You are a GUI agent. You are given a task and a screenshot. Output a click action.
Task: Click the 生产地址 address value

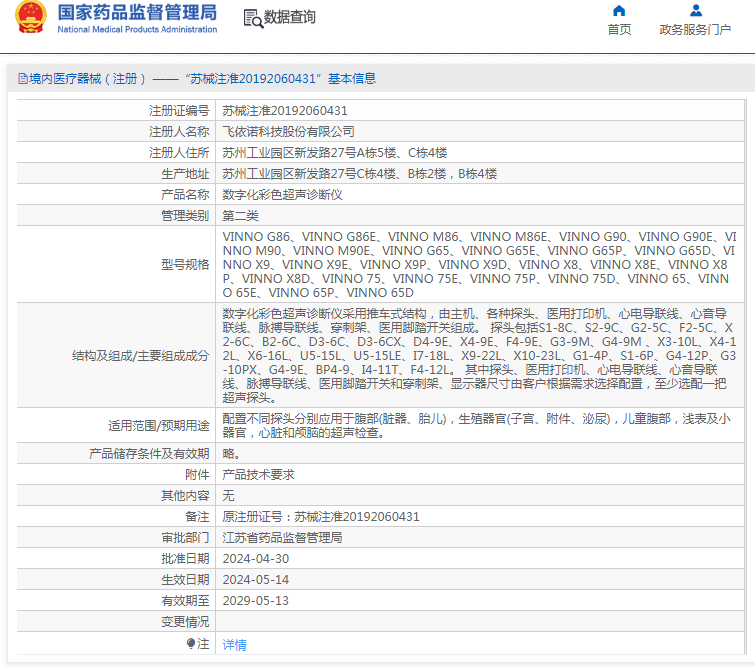[359, 174]
